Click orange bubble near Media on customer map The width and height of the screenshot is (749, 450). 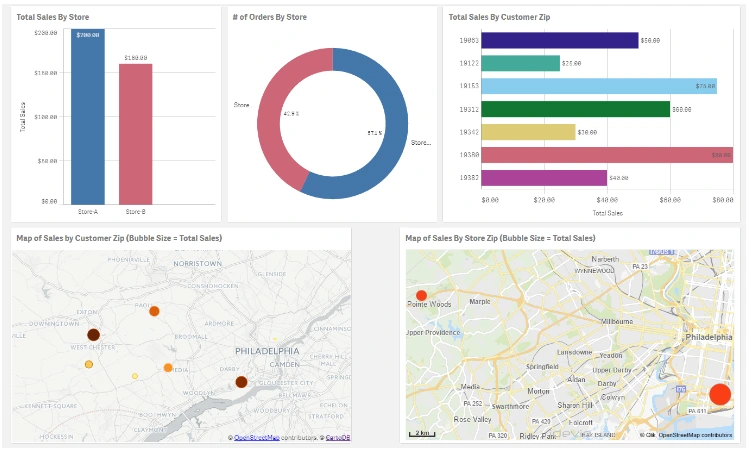point(168,367)
